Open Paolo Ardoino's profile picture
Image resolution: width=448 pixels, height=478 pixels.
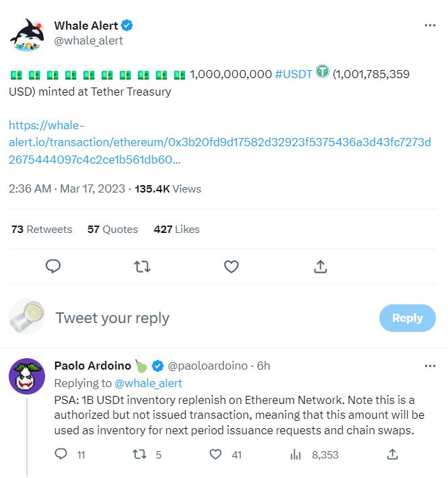tap(27, 376)
